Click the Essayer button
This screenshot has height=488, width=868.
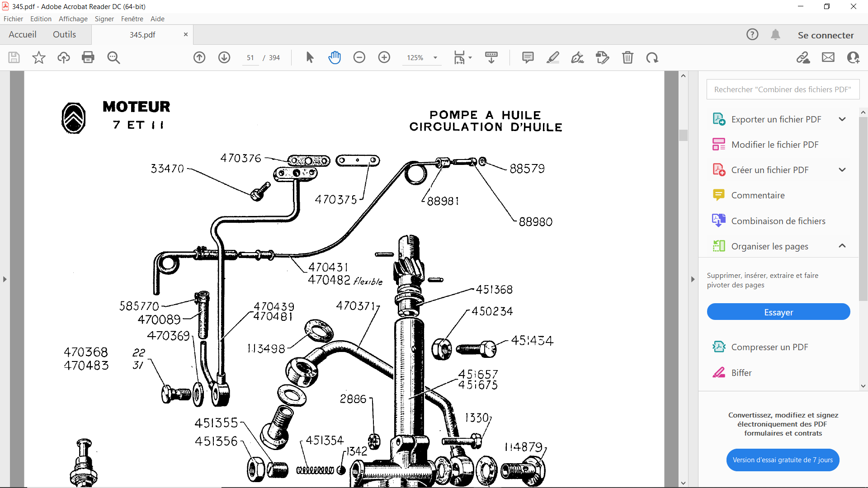coord(778,312)
